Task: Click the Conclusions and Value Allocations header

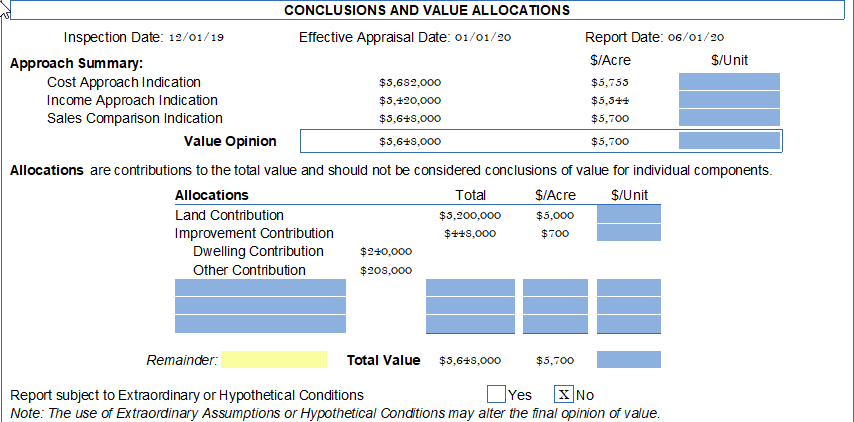Action: pyautogui.click(x=427, y=10)
